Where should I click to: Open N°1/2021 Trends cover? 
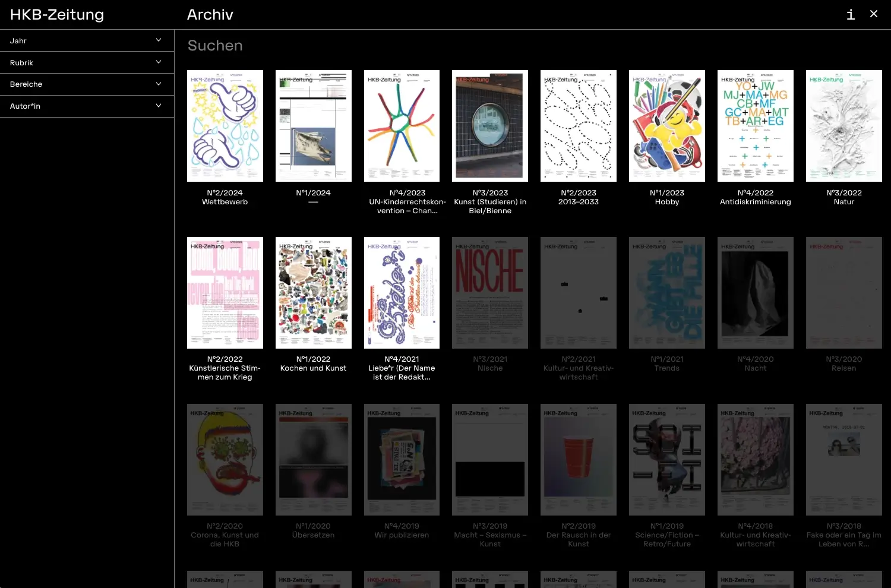point(667,293)
